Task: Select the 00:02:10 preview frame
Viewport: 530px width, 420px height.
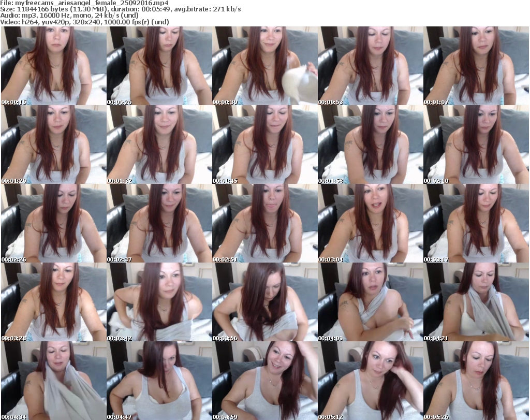Action: pos(476,144)
